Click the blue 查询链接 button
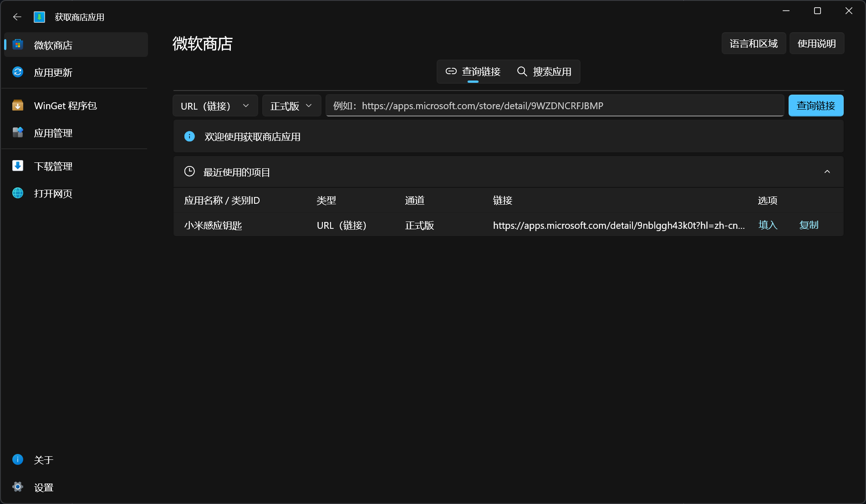Image resolution: width=866 pixels, height=504 pixels. pos(815,106)
